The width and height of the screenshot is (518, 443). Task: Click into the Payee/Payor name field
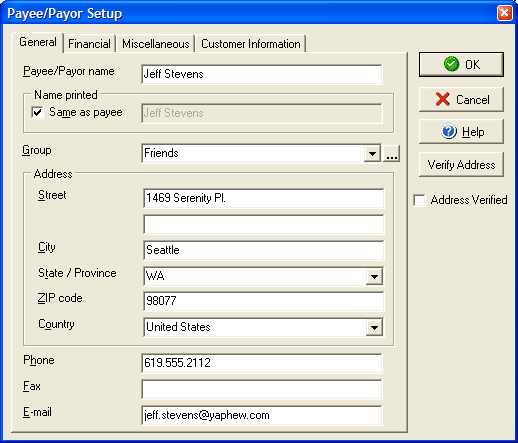[x=262, y=74]
